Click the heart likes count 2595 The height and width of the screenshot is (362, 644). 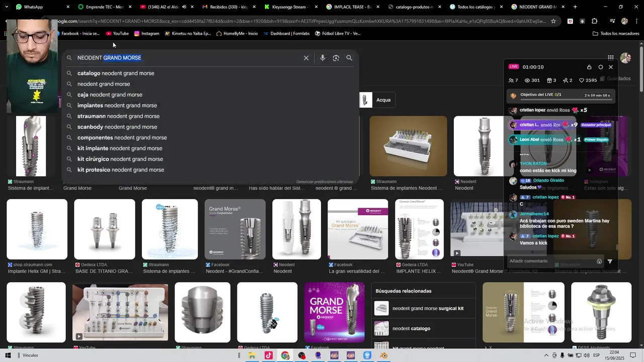[588, 80]
